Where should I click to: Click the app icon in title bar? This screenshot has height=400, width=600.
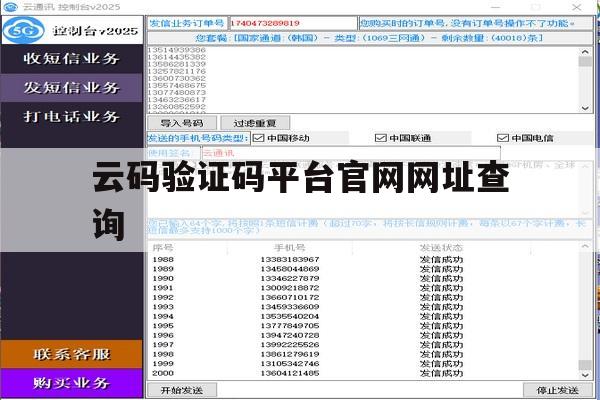click(10, 7)
